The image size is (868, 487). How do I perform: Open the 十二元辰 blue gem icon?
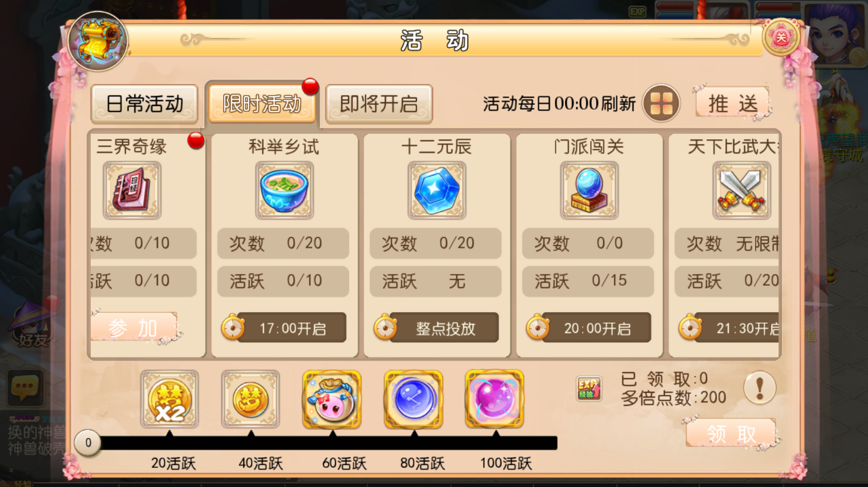437,190
